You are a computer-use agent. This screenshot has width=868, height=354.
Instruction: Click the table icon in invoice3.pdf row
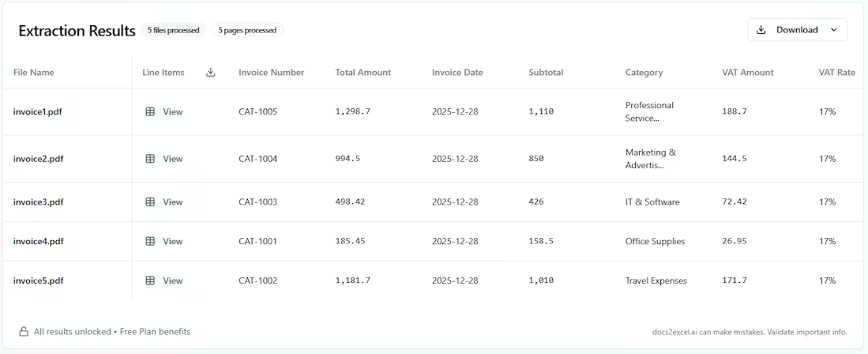(150, 202)
